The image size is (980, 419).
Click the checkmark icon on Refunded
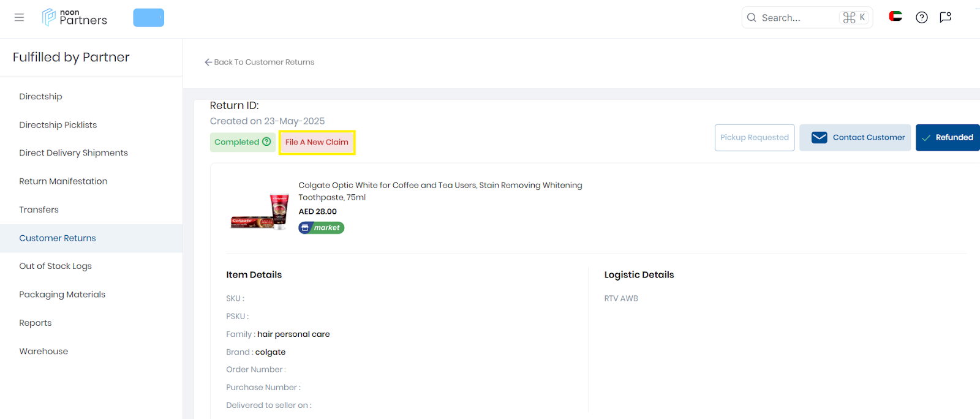tap(926, 138)
